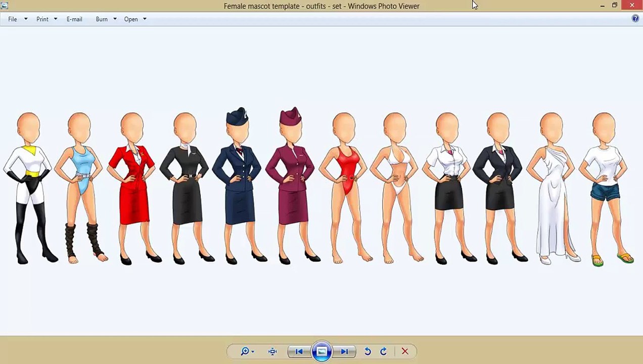Close the Photo Viewer window
Screen dimensions: 643x364
point(632,6)
